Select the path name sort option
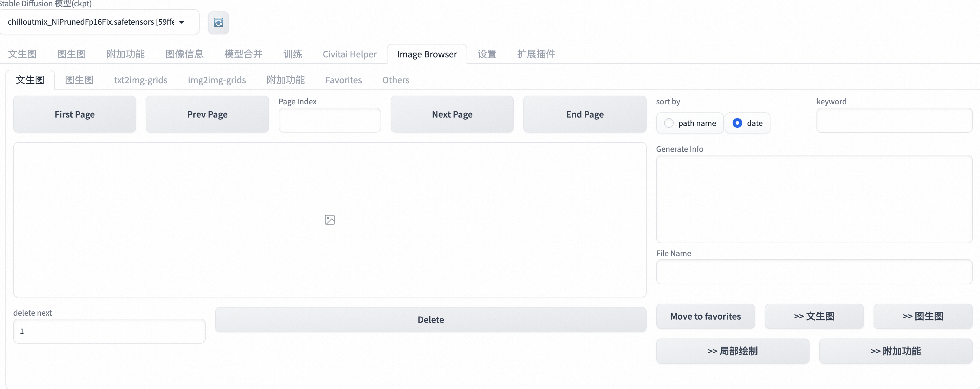980x389 pixels. (x=669, y=123)
